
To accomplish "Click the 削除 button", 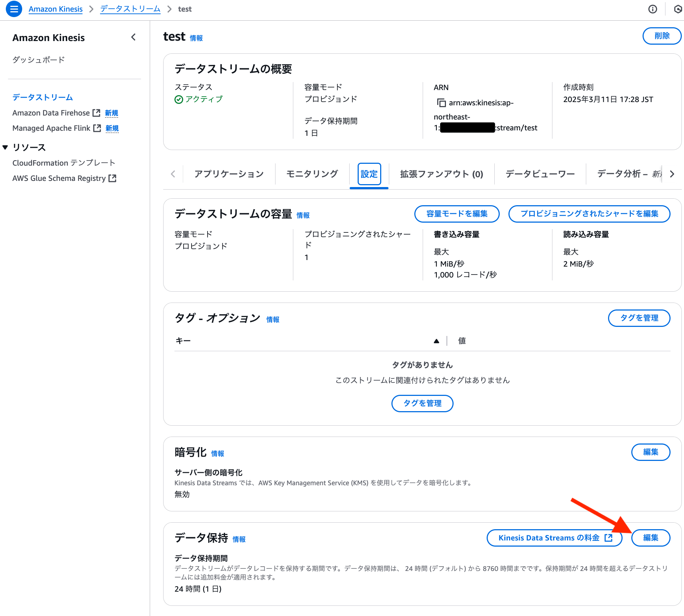I will pos(662,36).
